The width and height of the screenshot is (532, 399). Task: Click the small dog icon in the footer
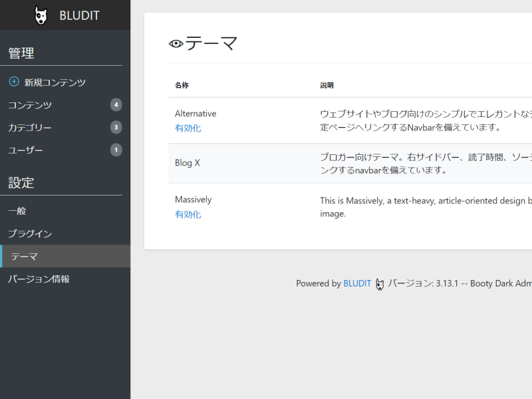click(380, 284)
